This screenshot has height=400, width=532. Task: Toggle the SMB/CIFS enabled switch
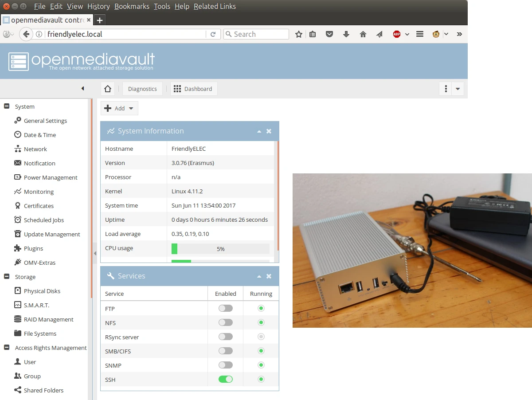[225, 351]
